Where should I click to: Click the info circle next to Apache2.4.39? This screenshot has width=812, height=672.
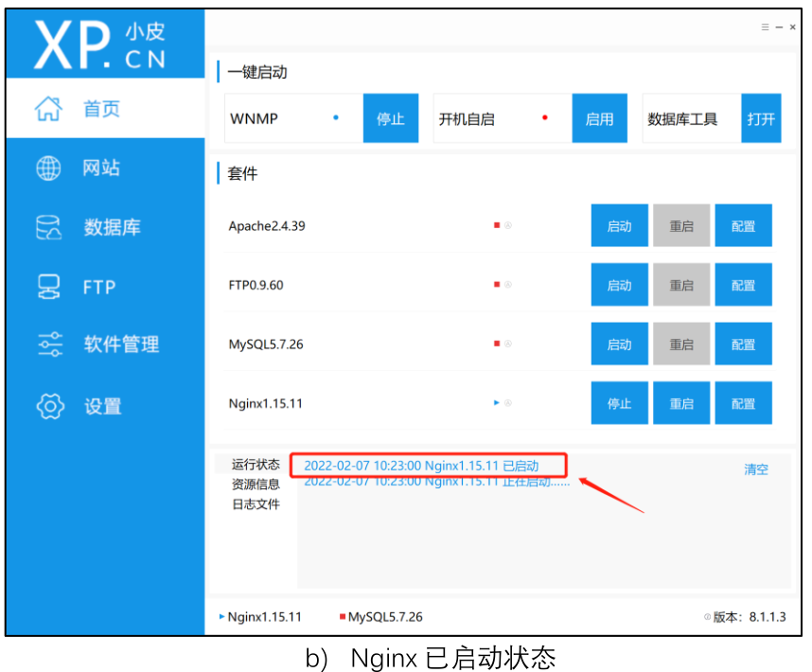[x=508, y=225]
